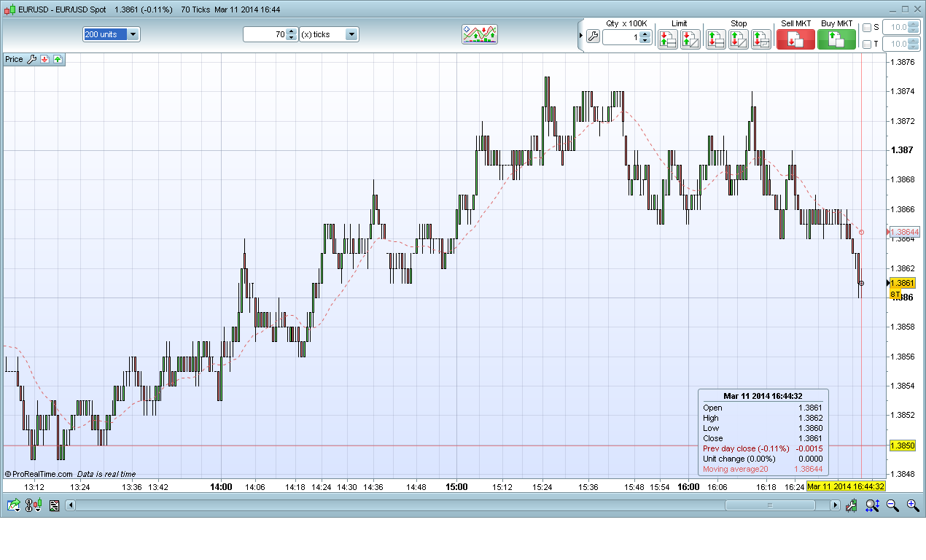
Task: Click scrollbar left arrow
Action: click(71, 505)
